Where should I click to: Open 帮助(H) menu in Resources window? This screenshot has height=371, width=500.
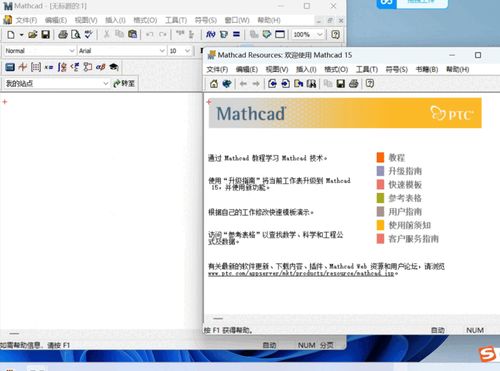(458, 69)
